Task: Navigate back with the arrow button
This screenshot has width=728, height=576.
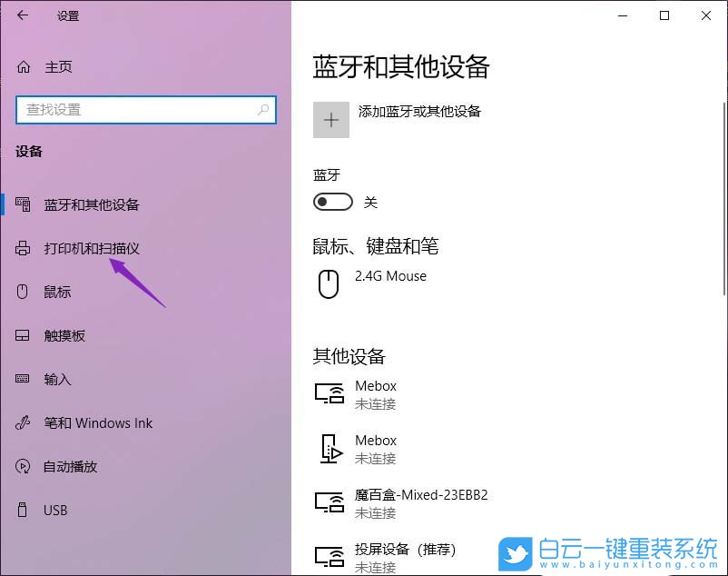Action: (23, 15)
